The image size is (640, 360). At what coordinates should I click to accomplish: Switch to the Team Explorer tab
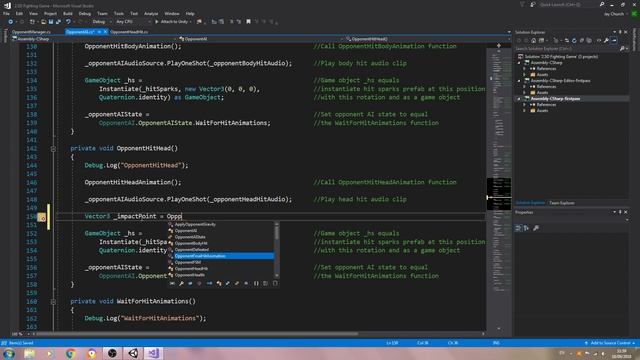[562, 203]
